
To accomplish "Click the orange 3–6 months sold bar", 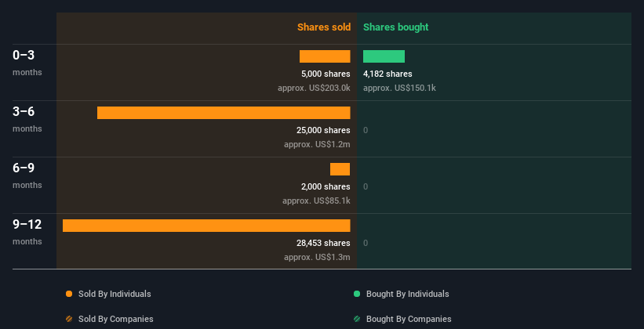I will point(224,113).
